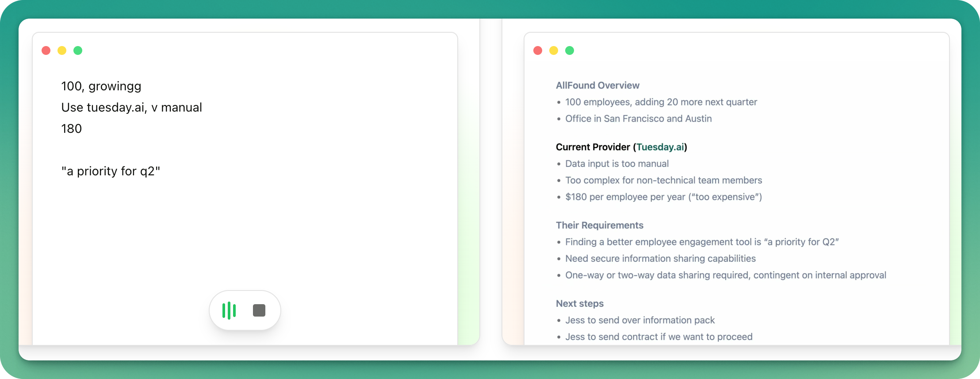
Task: Select the Their Requirements heading
Action: pyautogui.click(x=600, y=225)
